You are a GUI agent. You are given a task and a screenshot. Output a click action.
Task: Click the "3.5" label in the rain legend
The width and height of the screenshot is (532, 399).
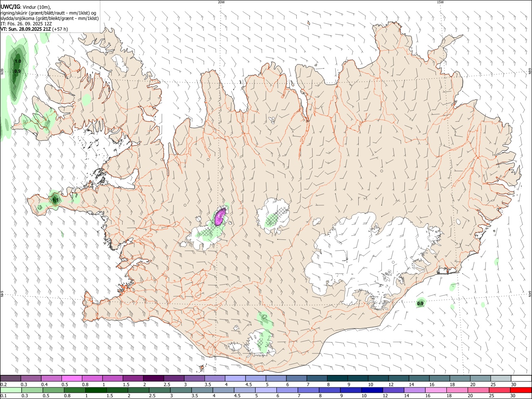195,396
